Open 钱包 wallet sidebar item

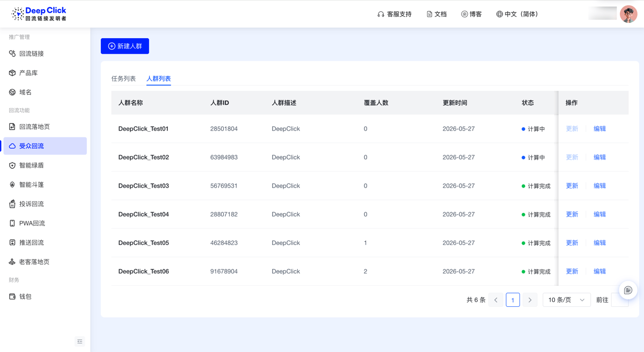click(x=45, y=297)
